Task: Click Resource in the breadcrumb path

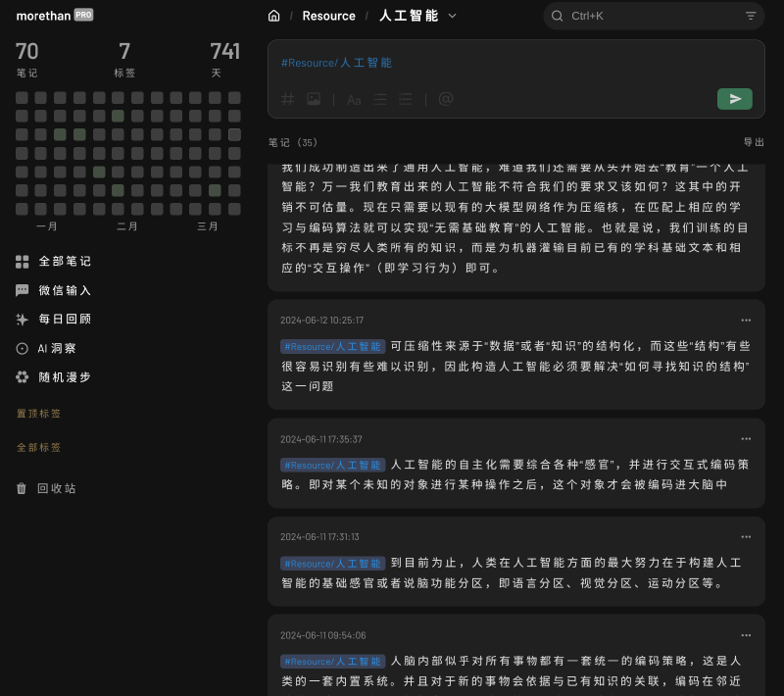Action: 328,16
